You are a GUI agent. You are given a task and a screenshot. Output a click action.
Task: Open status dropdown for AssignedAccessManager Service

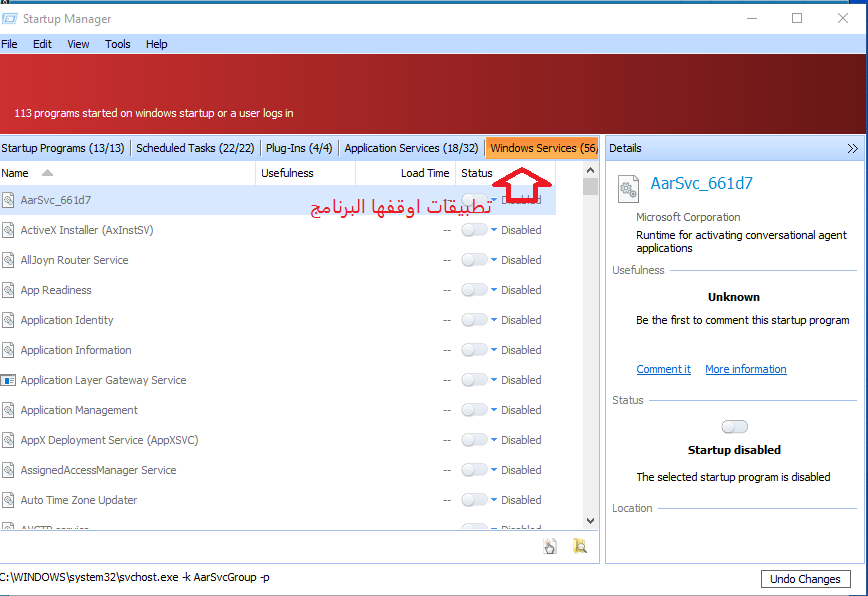[494, 470]
